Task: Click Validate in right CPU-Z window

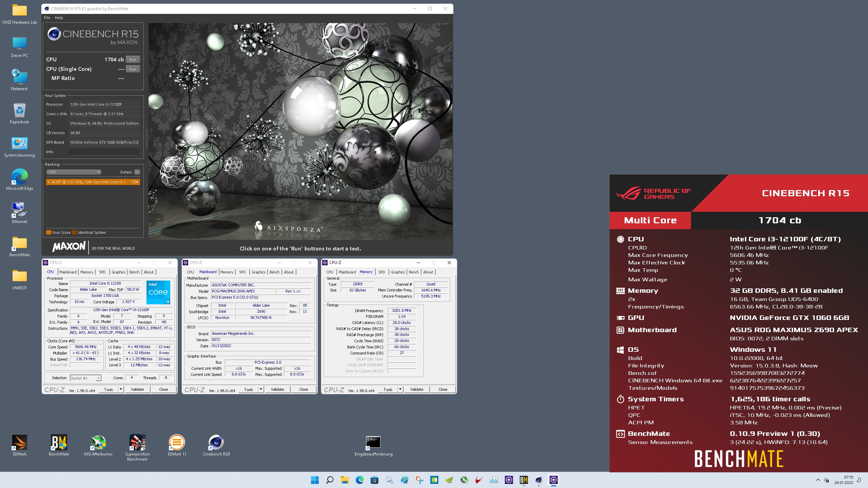Action: click(x=417, y=389)
